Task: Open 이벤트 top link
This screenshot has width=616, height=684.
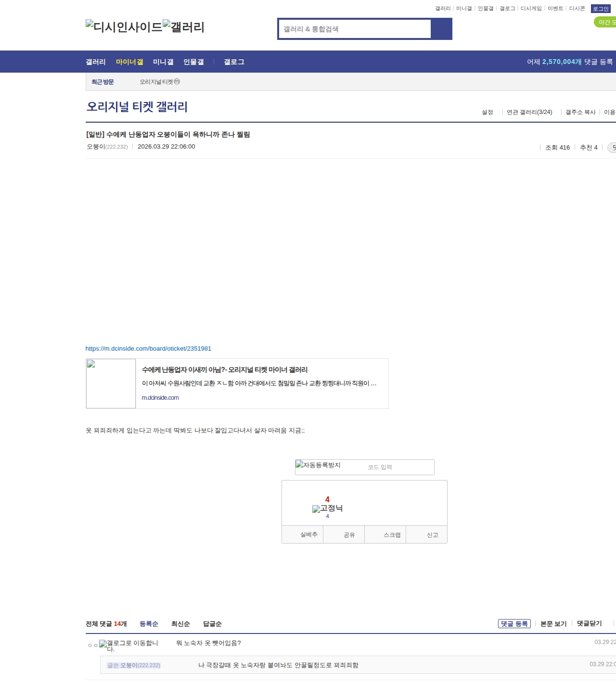Action: pos(555,9)
